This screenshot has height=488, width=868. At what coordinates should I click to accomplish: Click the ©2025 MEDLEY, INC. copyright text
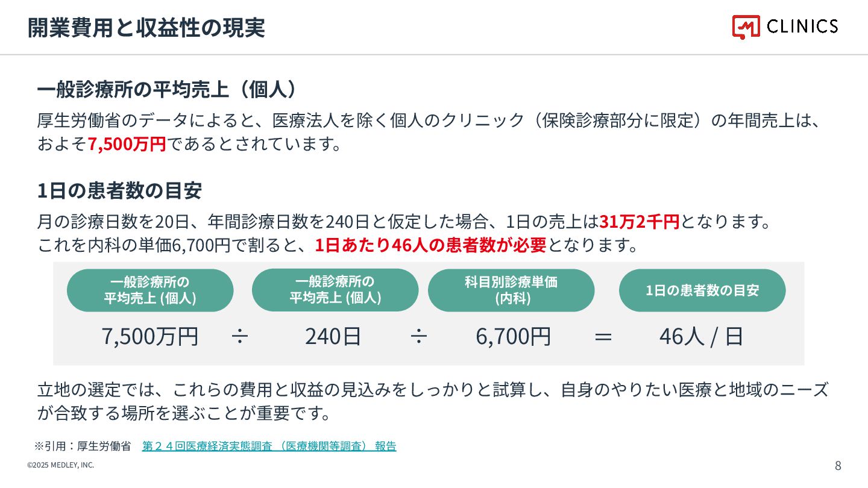pos(60,465)
